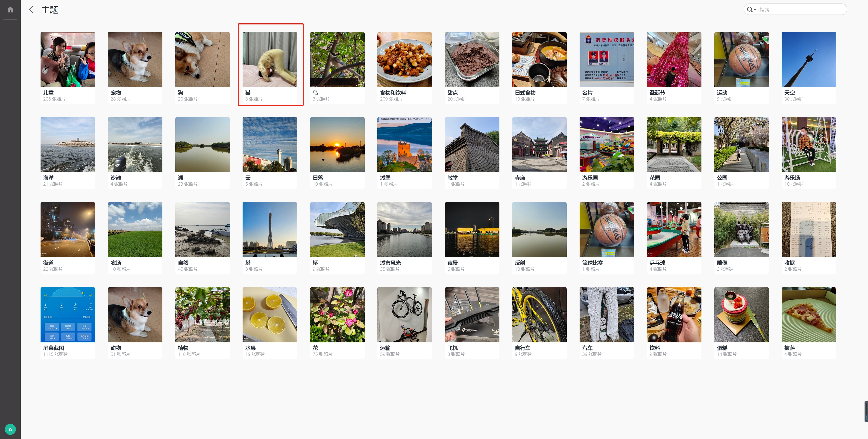Open the 篮球比赛 album thumbnail
The height and width of the screenshot is (439, 868).
pyautogui.click(x=607, y=230)
